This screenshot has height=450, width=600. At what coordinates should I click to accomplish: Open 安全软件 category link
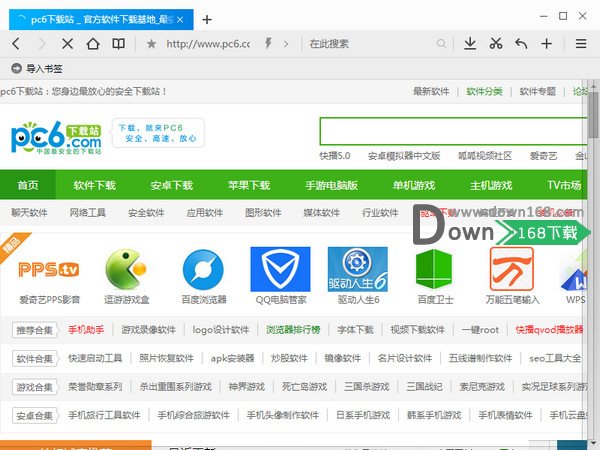146,213
